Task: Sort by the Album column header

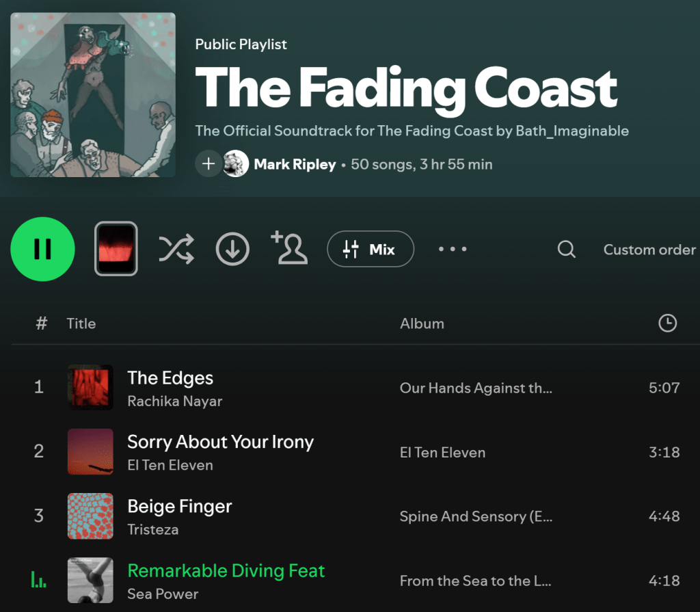Action: [x=422, y=323]
